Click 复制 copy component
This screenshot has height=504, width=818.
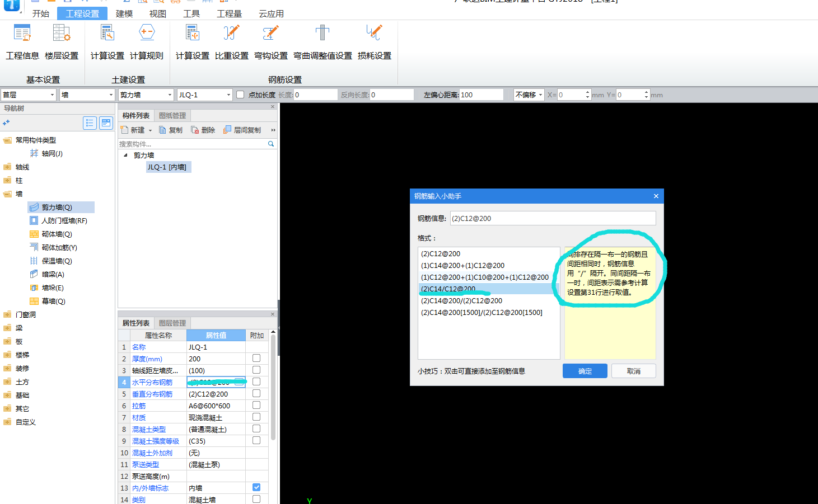coord(171,130)
